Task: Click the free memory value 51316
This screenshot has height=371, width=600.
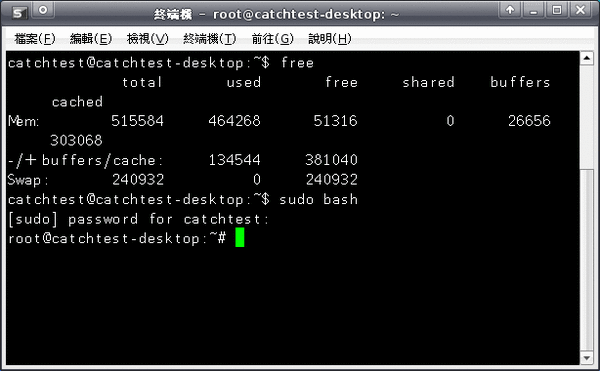Action: (336, 121)
